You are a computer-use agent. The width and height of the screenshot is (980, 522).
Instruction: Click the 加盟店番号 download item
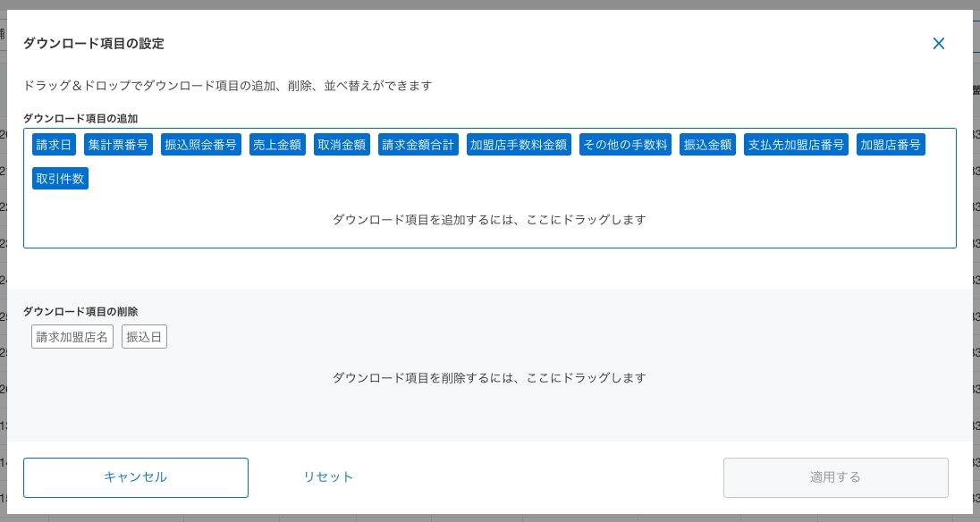891,144
